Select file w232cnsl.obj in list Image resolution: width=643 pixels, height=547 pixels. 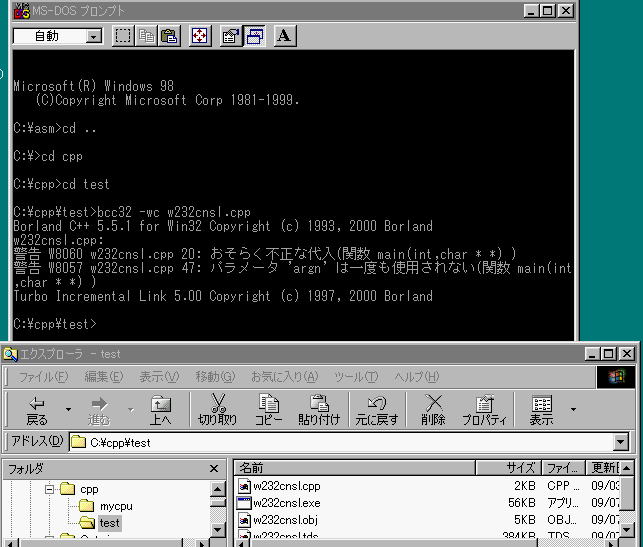click(x=285, y=520)
